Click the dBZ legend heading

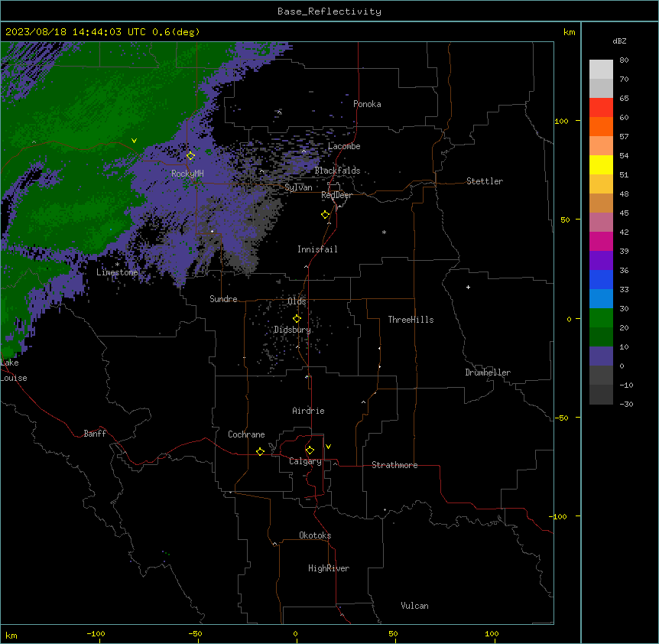(619, 41)
